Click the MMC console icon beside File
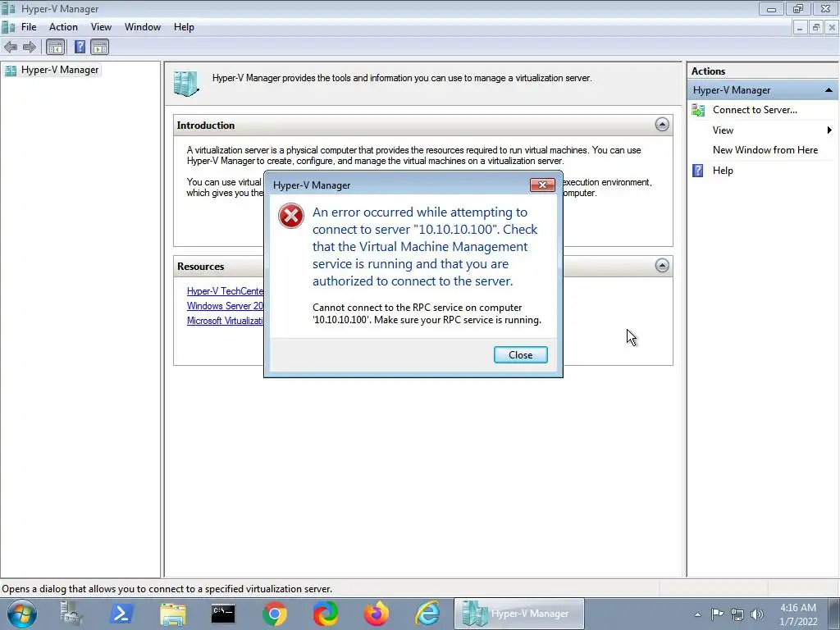 pyautogui.click(x=8, y=27)
